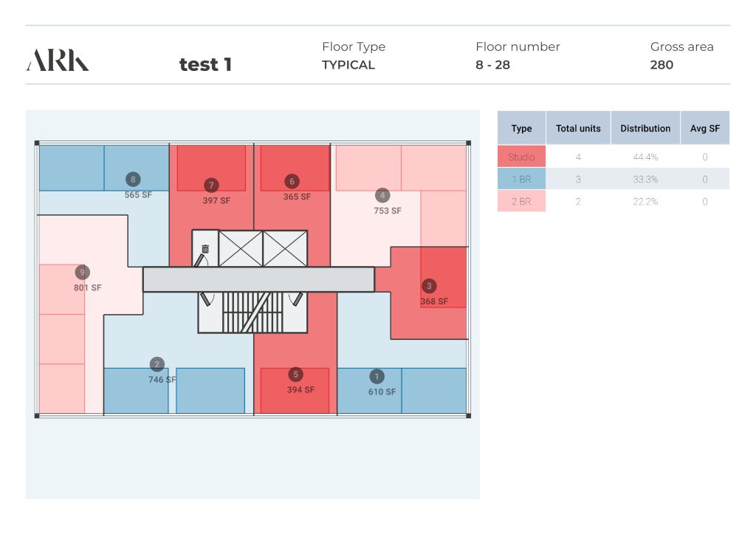The height and width of the screenshot is (535, 756).
Task: Click the Avg SF column header
Action: [704, 128]
